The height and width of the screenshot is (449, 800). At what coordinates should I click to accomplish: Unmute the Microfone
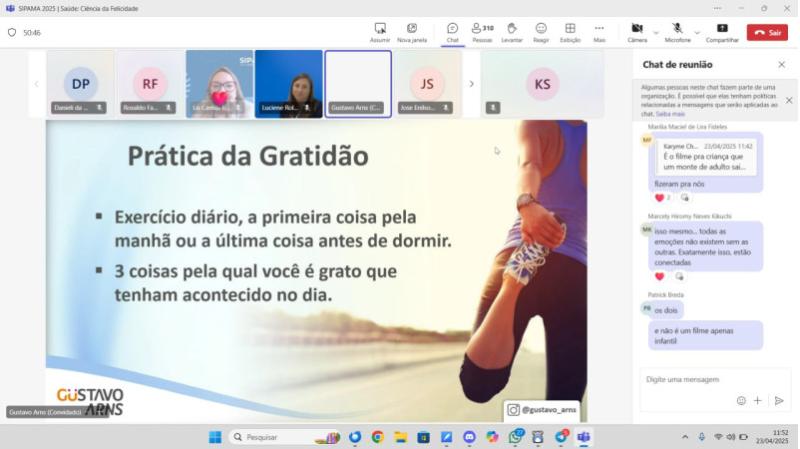[677, 33]
